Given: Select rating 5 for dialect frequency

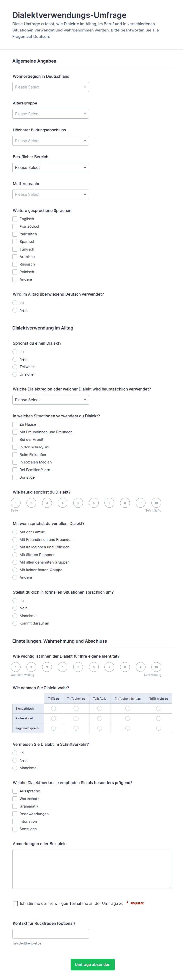Looking at the screenshot, I should click(x=78, y=503).
